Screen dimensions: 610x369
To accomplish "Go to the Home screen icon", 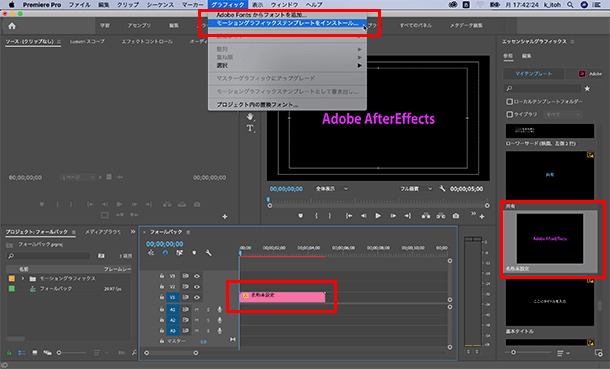I will pyautogui.click(x=12, y=26).
